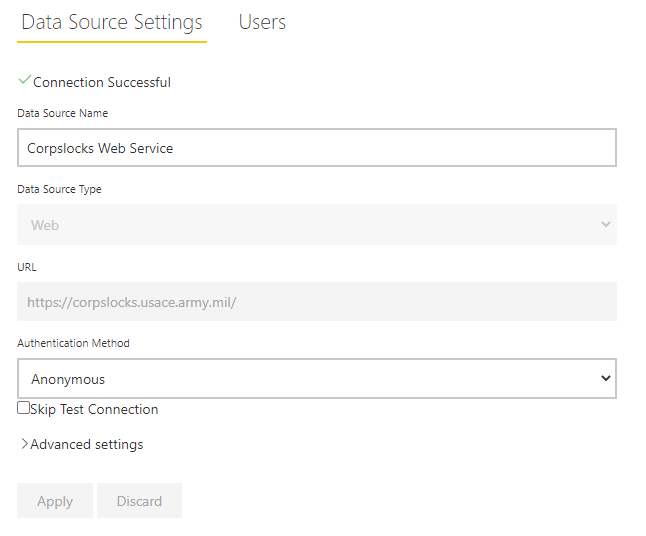Click the Advanced settings text

click(87, 444)
